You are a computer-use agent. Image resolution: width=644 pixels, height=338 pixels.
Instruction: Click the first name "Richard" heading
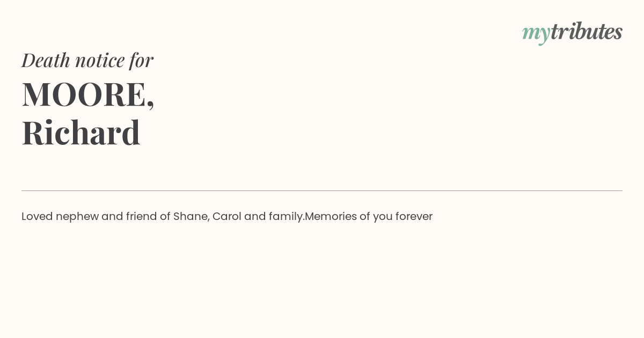(x=81, y=133)
